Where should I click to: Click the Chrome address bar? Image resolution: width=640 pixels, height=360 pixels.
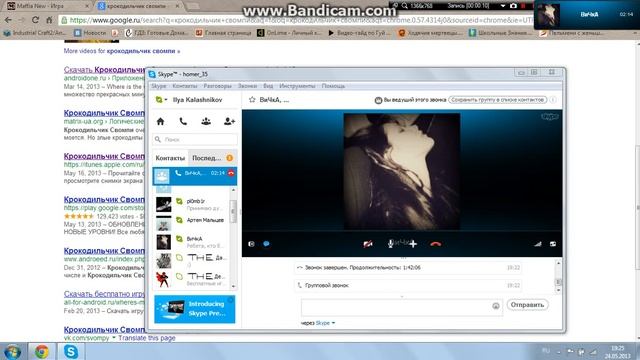(296, 20)
